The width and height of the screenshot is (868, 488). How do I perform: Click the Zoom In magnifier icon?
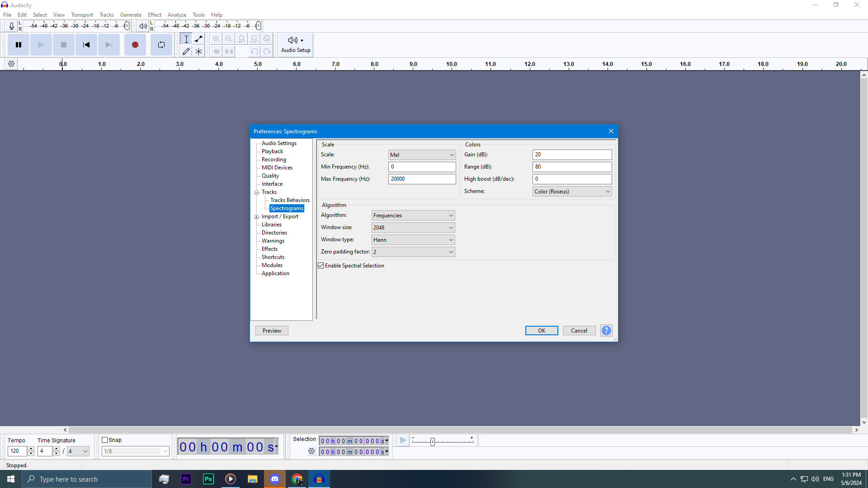click(216, 39)
